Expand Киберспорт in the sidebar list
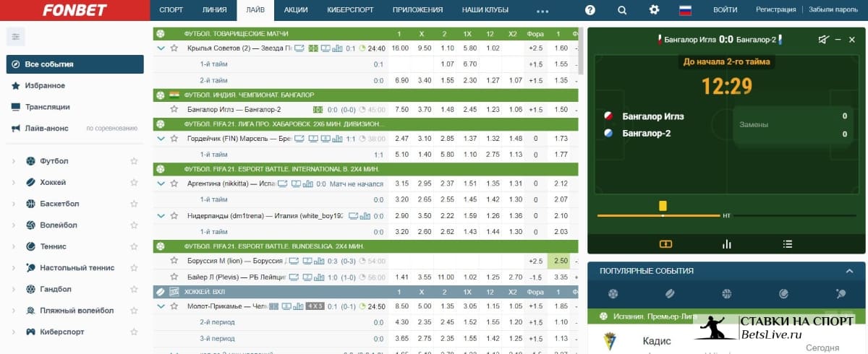The width and height of the screenshot is (868, 354). [14, 332]
